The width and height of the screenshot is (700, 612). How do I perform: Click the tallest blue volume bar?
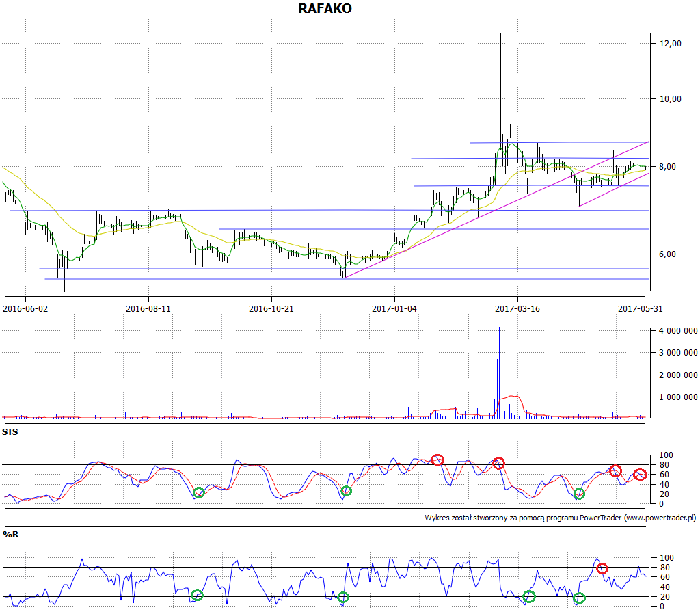point(499,373)
